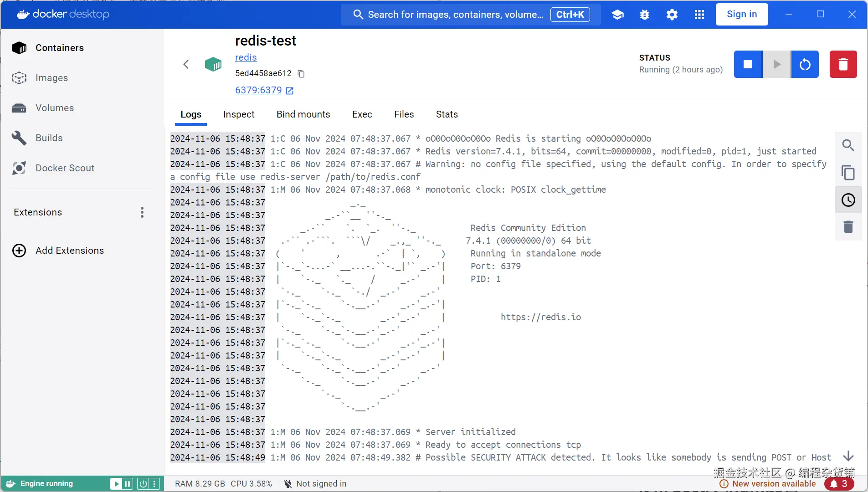The image size is (868, 492).
Task: Switch to the Inspect tab
Action: coord(239,114)
